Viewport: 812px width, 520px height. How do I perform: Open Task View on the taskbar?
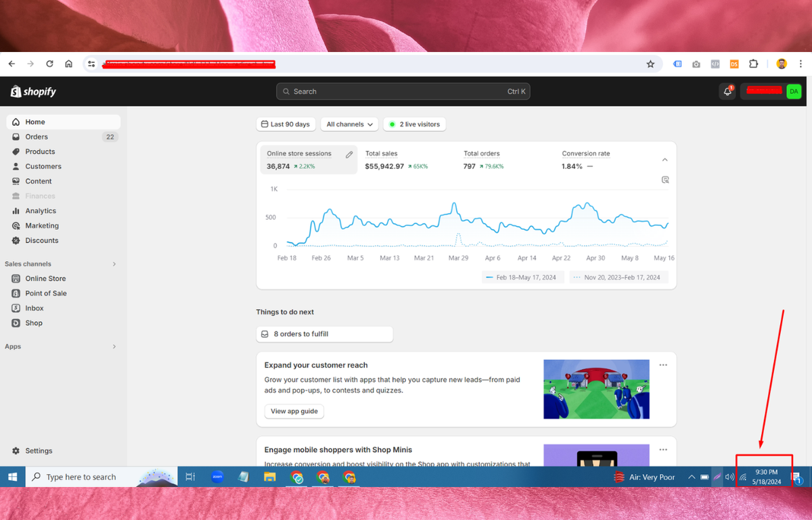[x=190, y=477]
